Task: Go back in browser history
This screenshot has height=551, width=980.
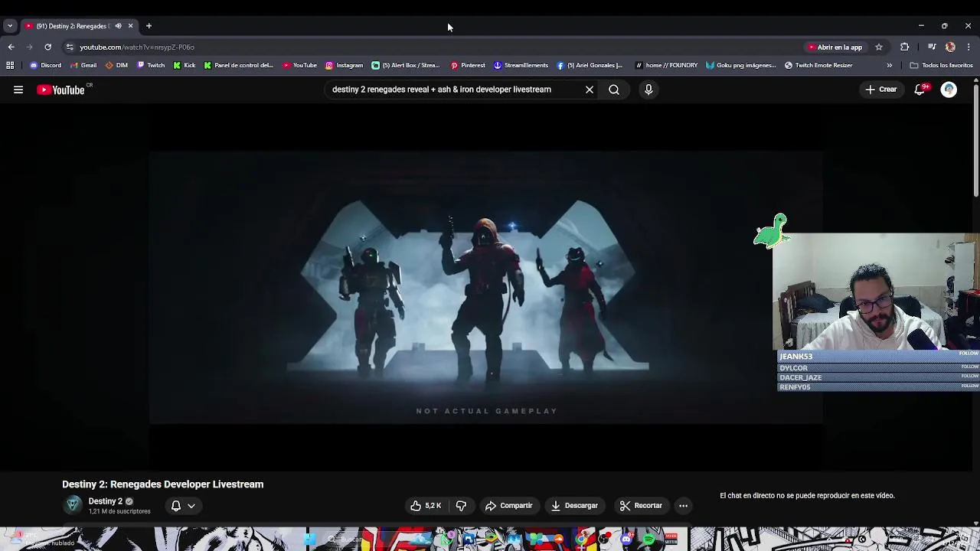Action: pos(11,47)
